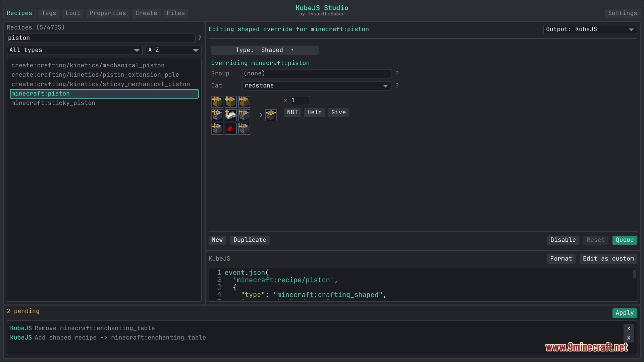The image size is (644, 362).
Task: Switch to the Loot tab
Action: [x=73, y=13]
